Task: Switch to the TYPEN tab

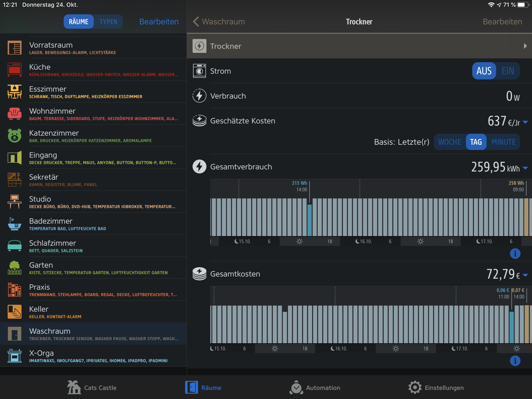Action: (108, 22)
